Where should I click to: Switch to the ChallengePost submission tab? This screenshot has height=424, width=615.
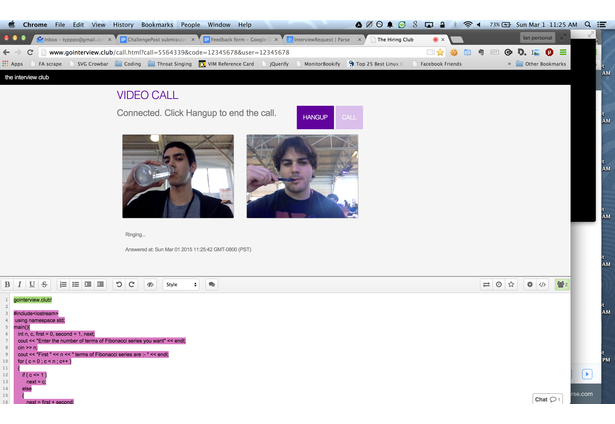pyautogui.click(x=157, y=40)
